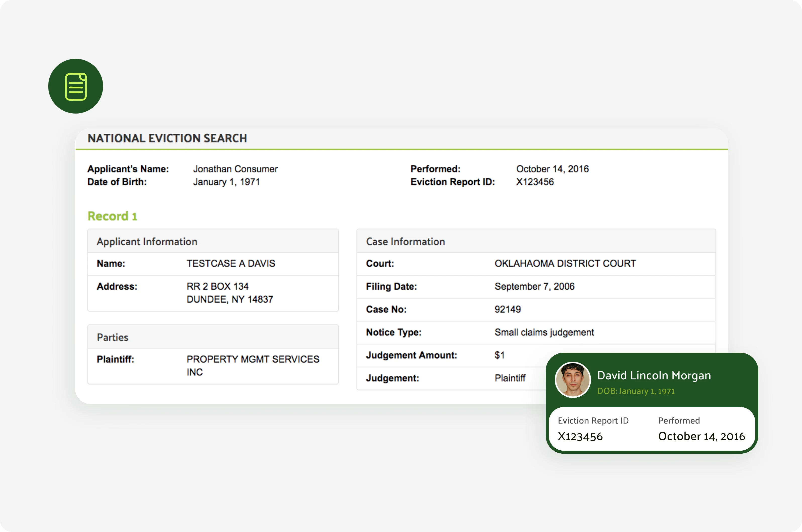802x532 pixels.
Task: Click the green document report icon
Action: (x=75, y=86)
